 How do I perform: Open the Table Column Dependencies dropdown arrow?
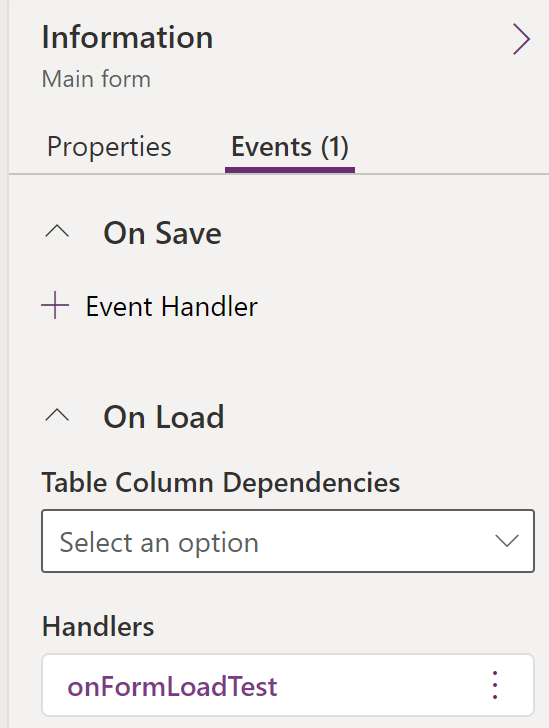pos(506,541)
